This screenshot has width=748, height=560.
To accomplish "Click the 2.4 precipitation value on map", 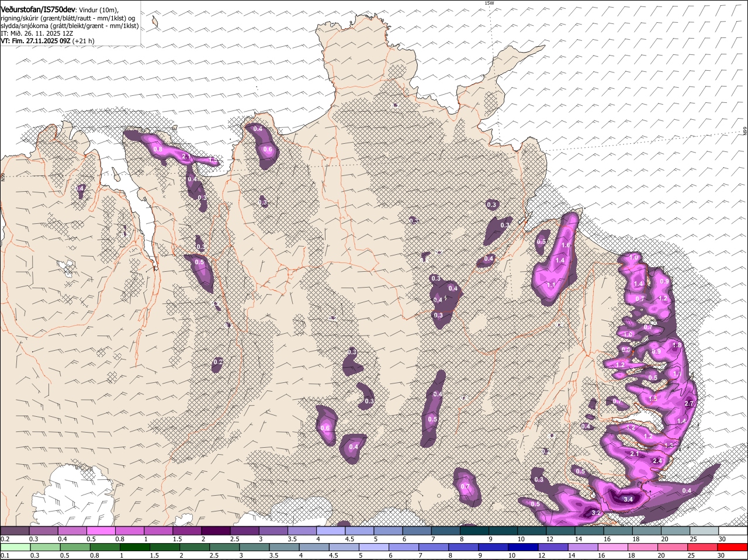I will point(657,461).
